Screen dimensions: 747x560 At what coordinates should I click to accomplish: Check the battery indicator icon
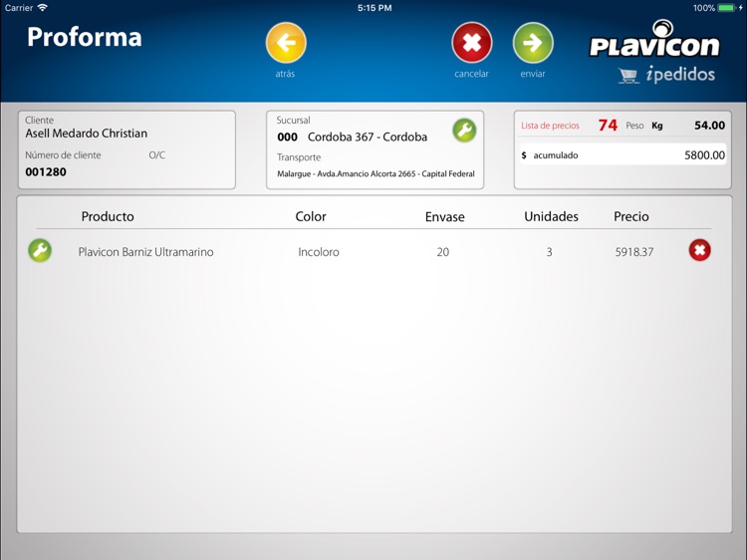coord(727,8)
